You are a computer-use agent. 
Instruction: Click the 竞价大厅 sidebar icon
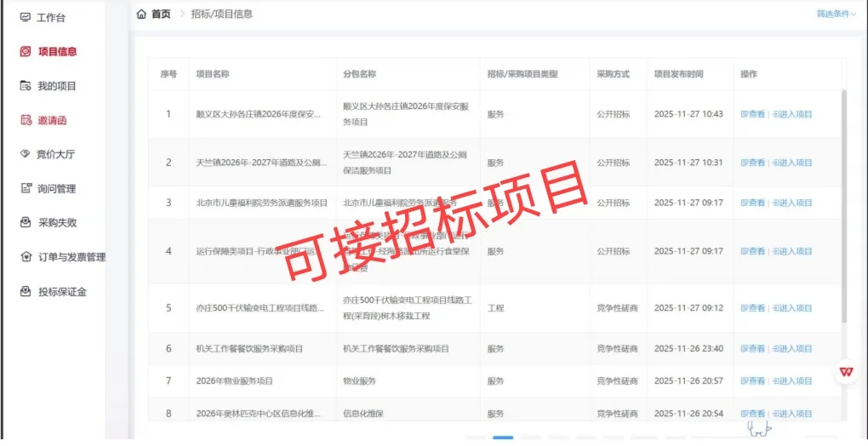pos(25,154)
